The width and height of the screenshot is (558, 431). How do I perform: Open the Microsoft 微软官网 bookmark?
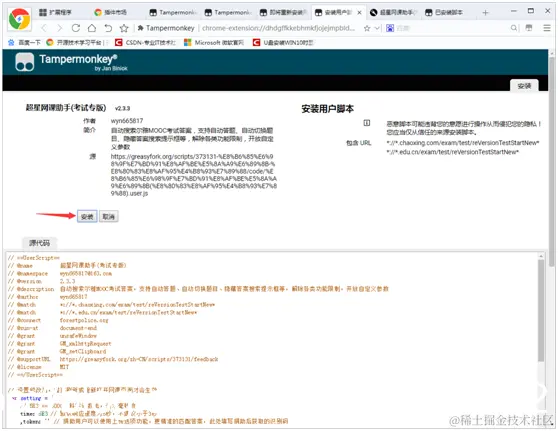coord(214,43)
